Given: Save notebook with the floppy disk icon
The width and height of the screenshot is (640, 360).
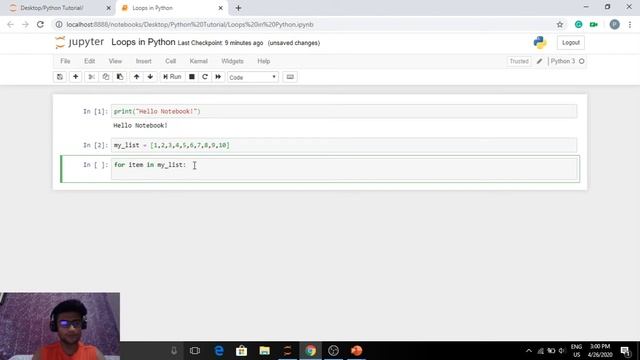Looking at the screenshot, I should tap(60, 77).
